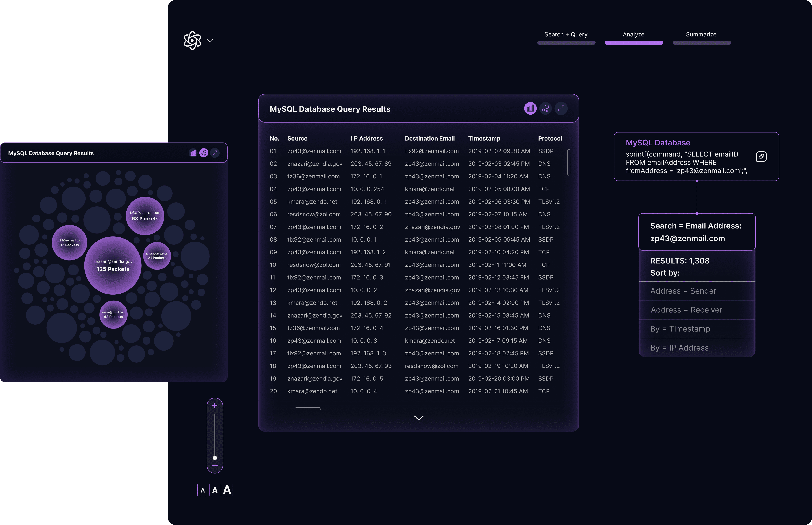Click the Destination Email column header

click(x=429, y=138)
